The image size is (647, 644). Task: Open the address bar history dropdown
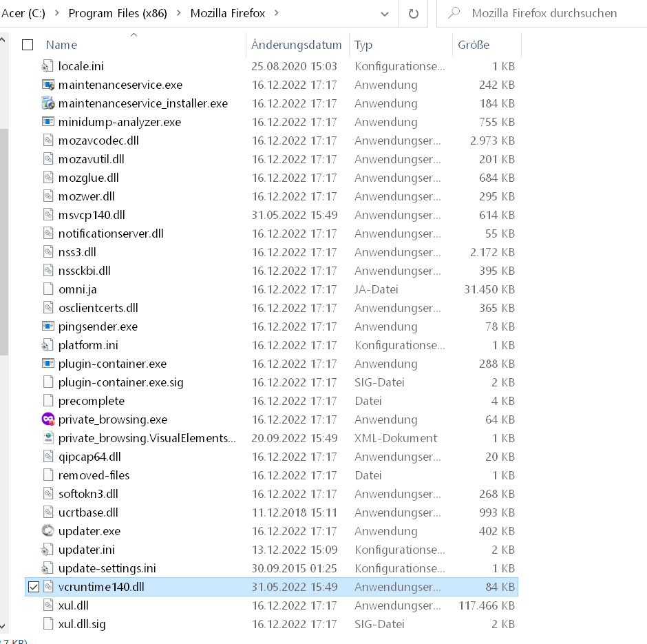pyautogui.click(x=385, y=14)
